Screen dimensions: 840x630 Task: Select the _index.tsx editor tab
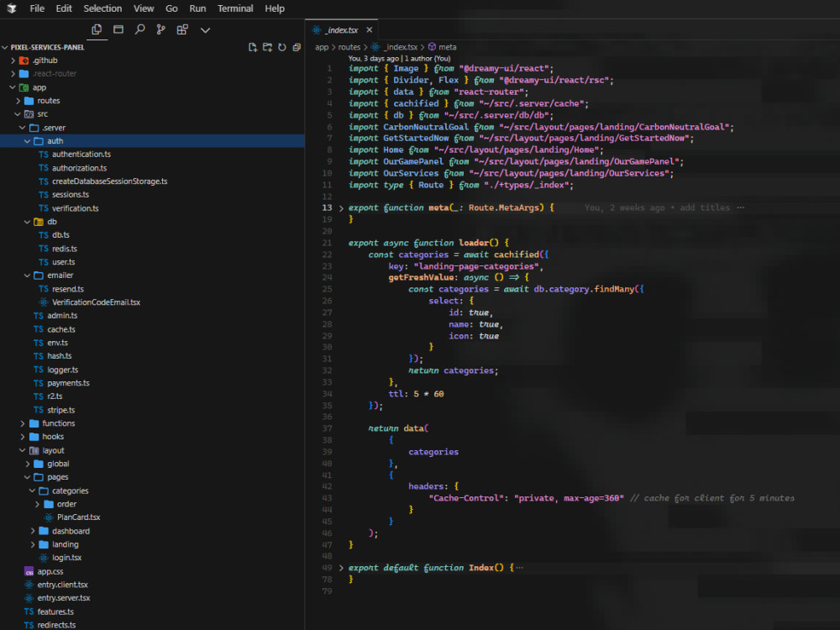click(x=341, y=30)
